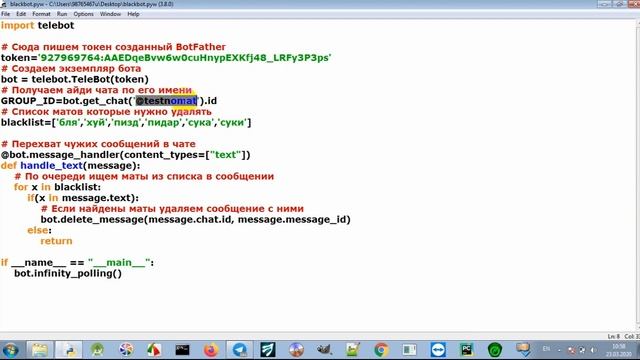Screen dimensions: 640x360
Task: Click the 'bot.infinity_polling()' line
Action: (x=68, y=273)
